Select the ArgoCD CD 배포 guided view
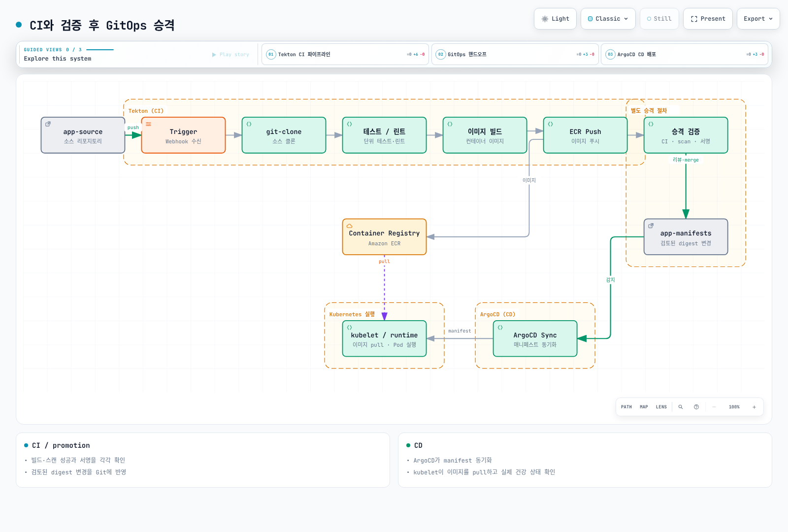 click(x=685, y=54)
